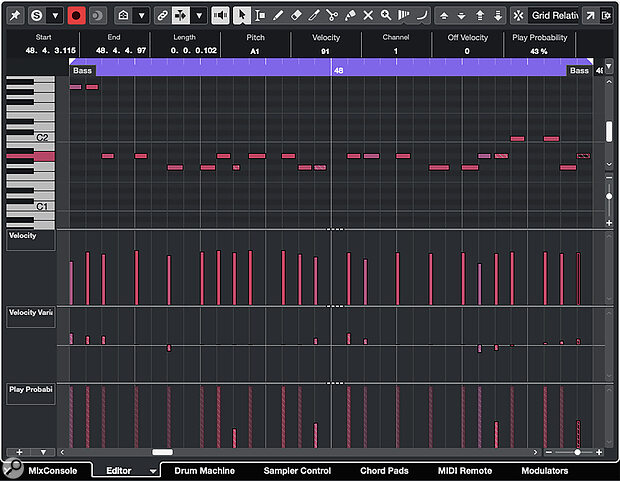Nudge selected notes up one step

tap(444, 16)
